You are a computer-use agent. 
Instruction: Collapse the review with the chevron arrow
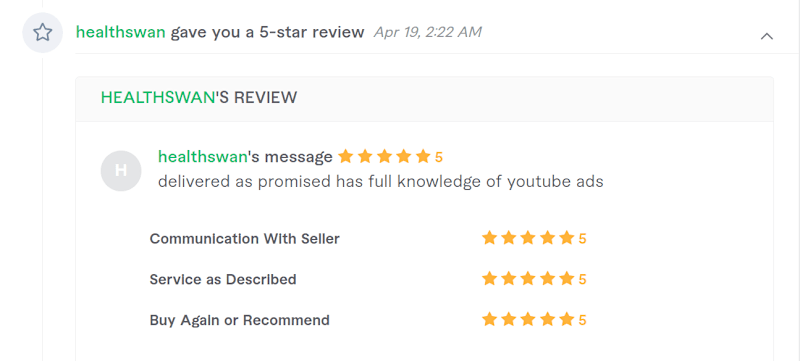[766, 36]
